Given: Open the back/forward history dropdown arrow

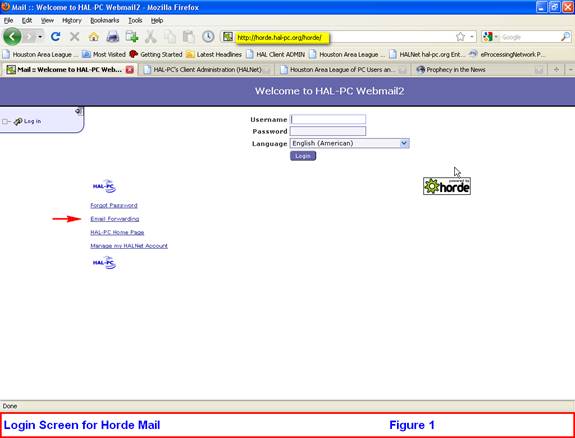Looking at the screenshot, I should click(x=40, y=37).
